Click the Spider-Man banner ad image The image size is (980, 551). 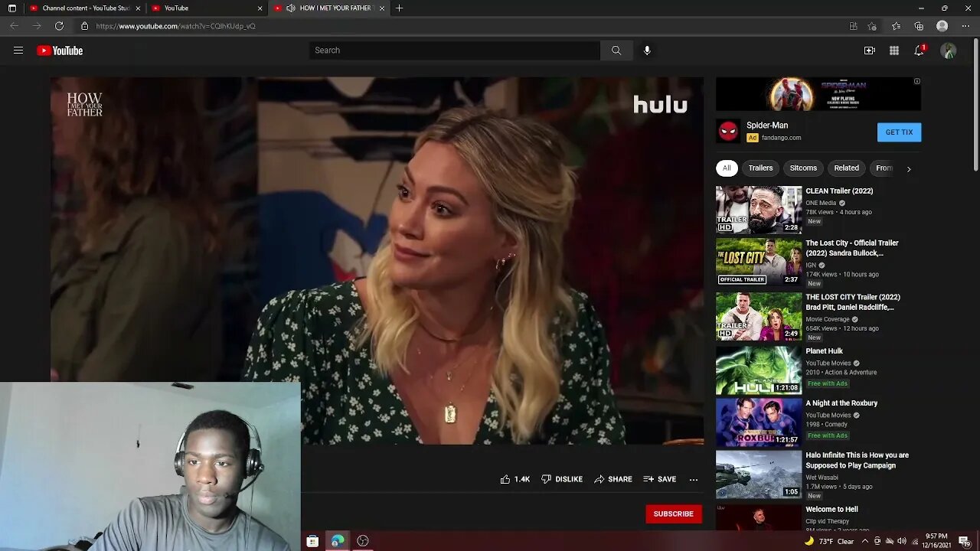818,94
